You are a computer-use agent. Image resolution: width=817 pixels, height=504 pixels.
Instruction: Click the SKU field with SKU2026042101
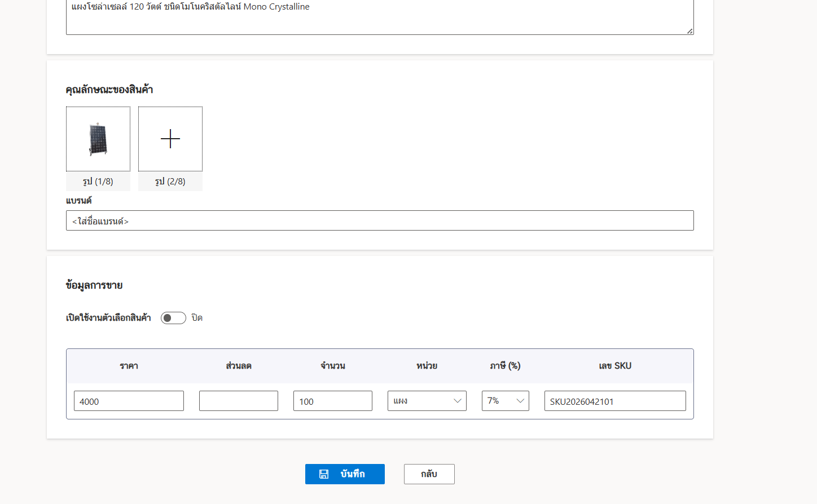614,401
